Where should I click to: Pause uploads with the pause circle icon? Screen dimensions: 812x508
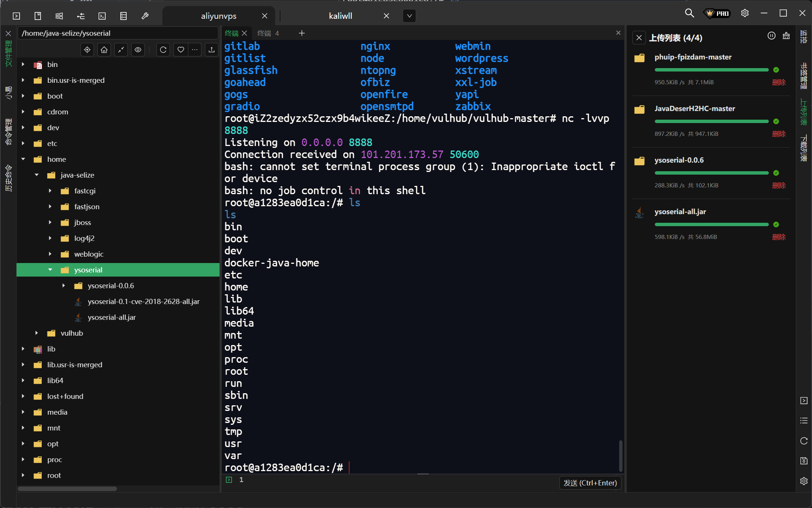[x=771, y=36]
